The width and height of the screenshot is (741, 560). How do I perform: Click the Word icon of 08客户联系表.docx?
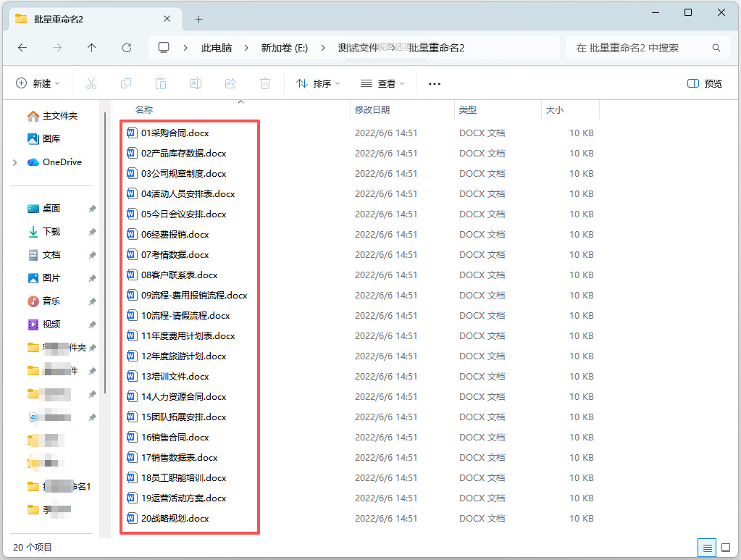pos(132,275)
